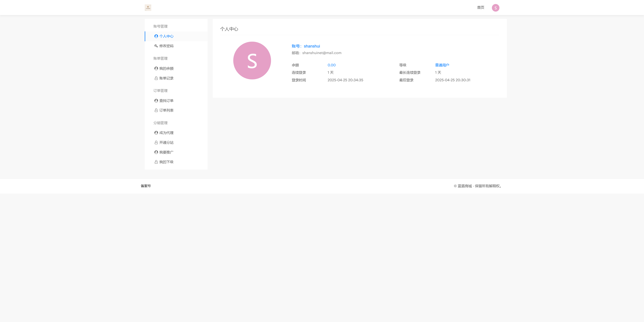Viewport: 644px width, 322px height.
Task: Click the icon beside 成为代理
Action: pos(156,133)
